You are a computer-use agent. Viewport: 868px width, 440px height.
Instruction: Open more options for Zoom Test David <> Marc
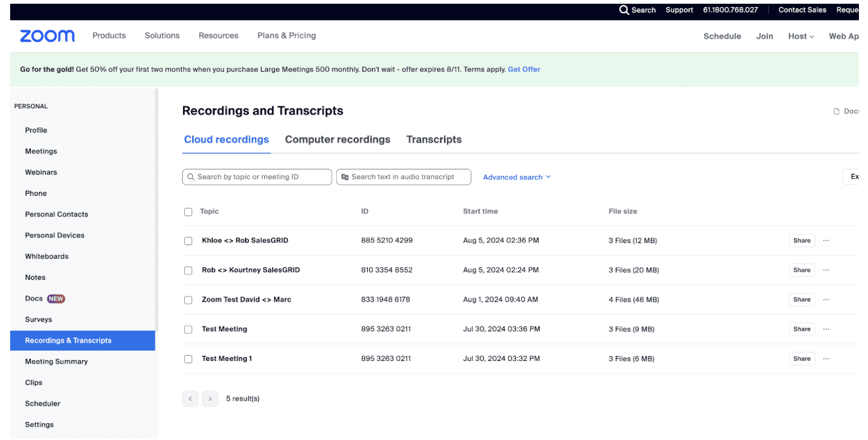pyautogui.click(x=826, y=300)
